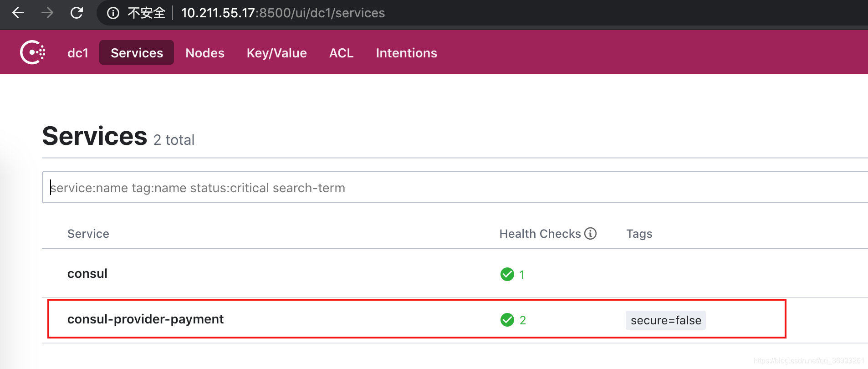Click the browser address bar URL
Screen dimensions: 868x369
[x=283, y=13]
